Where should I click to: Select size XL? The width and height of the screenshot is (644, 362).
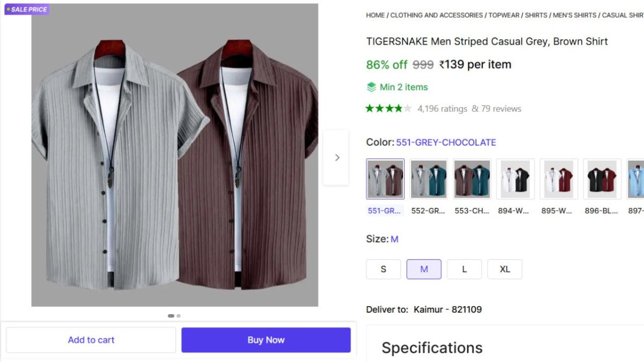504,269
